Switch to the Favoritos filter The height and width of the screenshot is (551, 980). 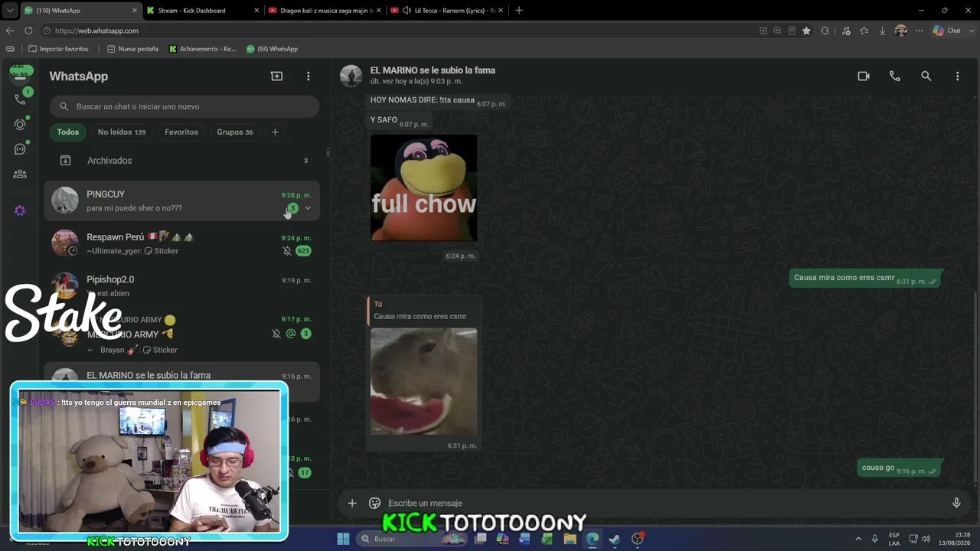point(181,132)
